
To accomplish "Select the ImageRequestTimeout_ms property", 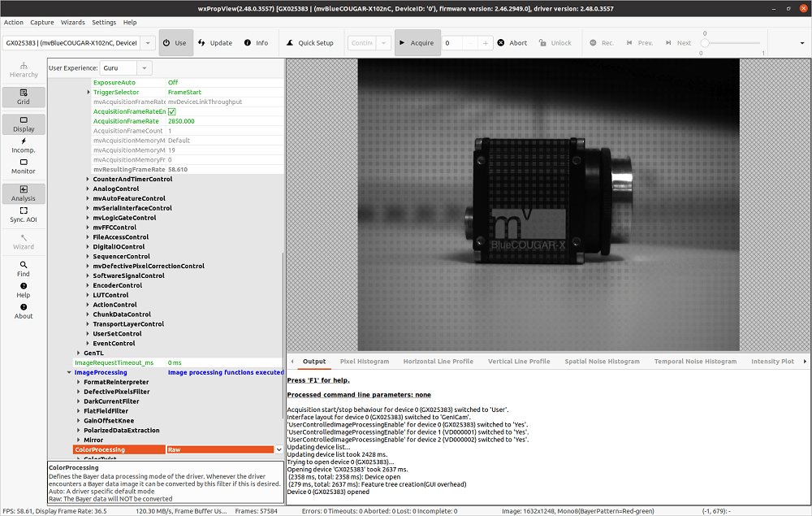I will [x=178, y=362].
